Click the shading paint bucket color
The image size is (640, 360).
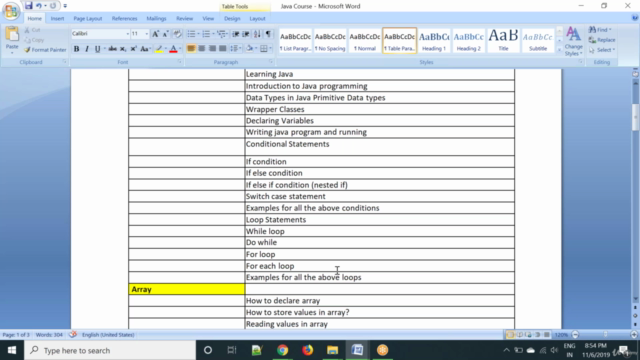point(249,49)
